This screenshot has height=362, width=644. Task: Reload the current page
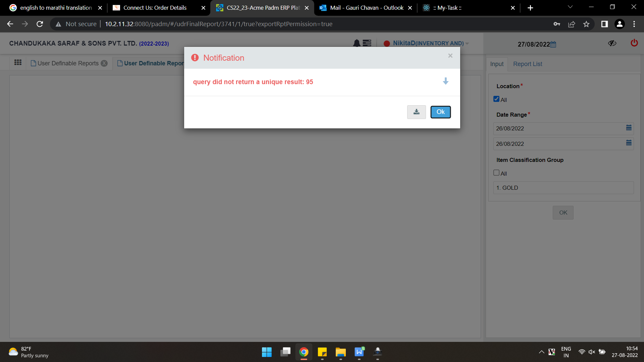tap(40, 24)
